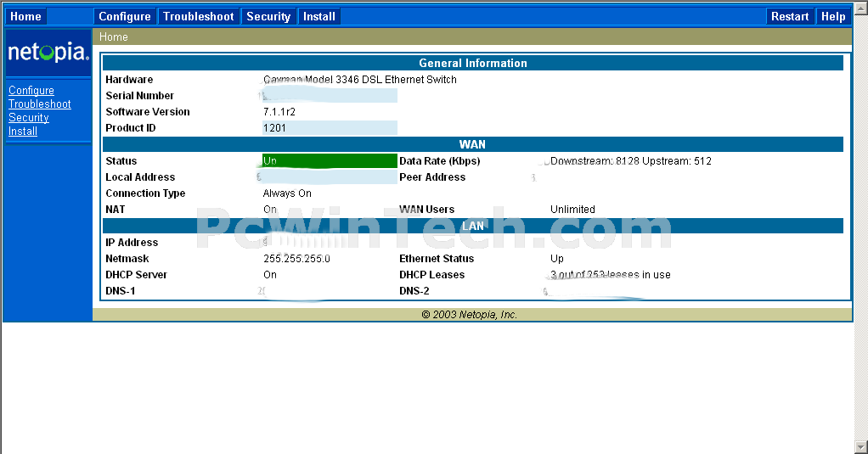
Task: Open the Configure menu in top bar
Action: pyautogui.click(x=125, y=17)
